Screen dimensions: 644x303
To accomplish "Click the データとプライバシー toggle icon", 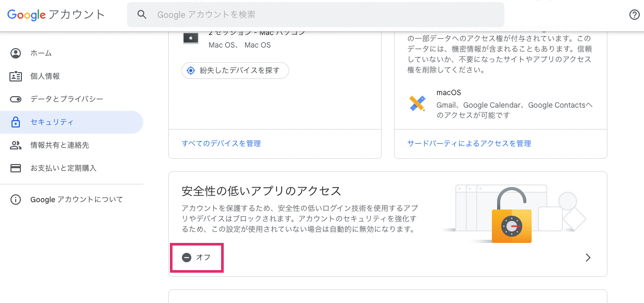I will coord(16,99).
